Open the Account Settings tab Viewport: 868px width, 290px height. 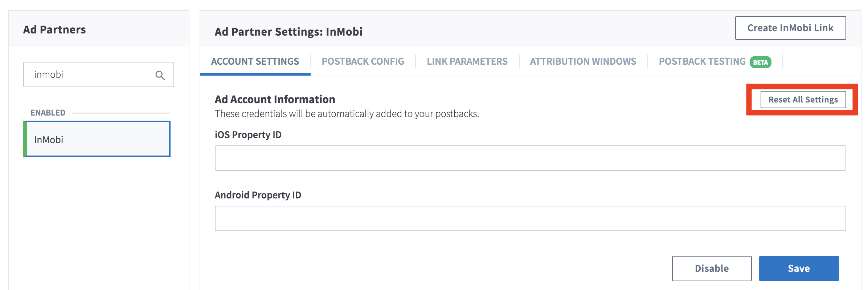tap(255, 61)
